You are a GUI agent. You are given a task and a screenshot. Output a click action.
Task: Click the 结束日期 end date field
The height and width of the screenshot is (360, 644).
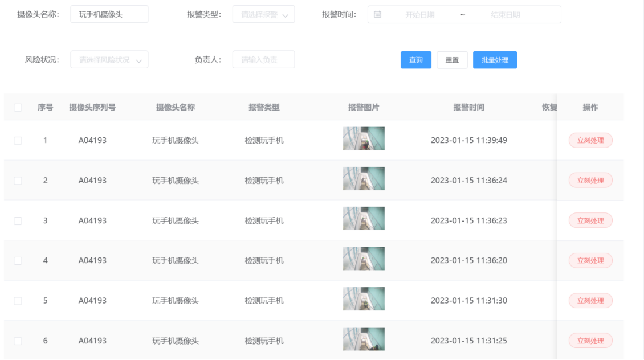pos(506,15)
